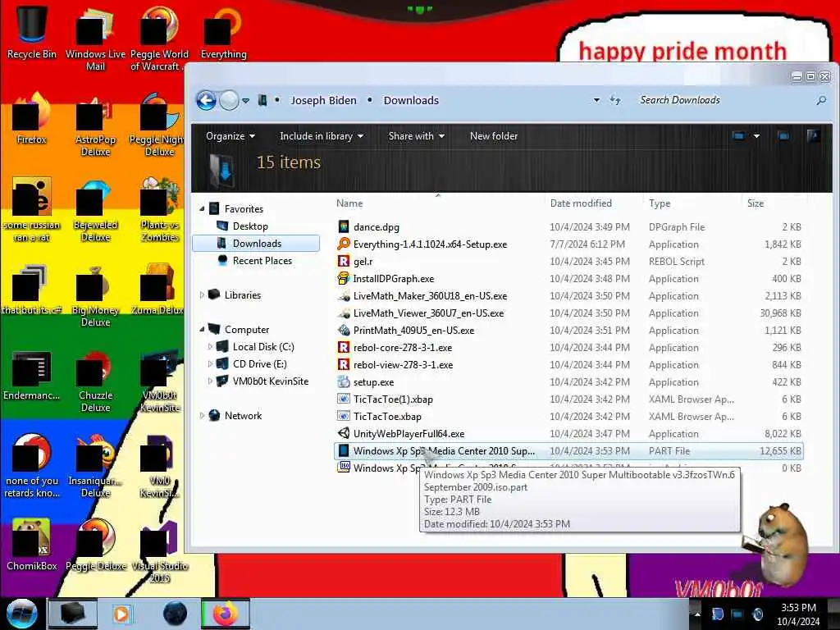Viewport: 840px width, 630px height.
Task: Click the Windows Start orb
Action: tap(21, 614)
